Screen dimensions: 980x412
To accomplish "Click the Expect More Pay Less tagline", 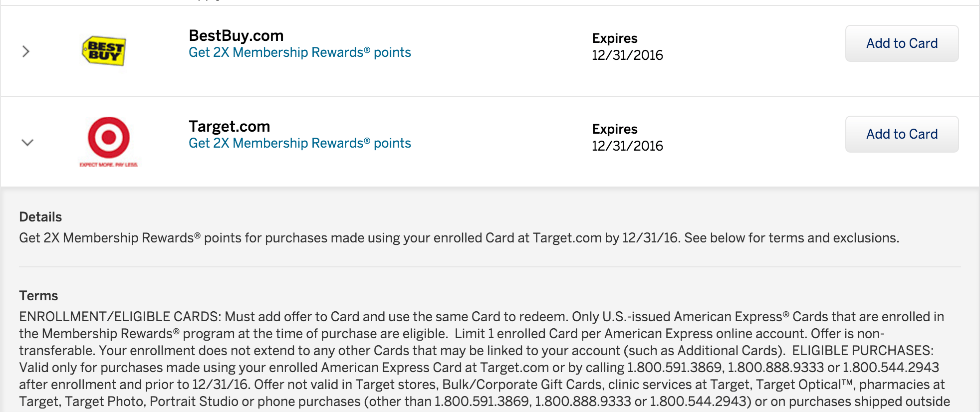I will point(109,164).
